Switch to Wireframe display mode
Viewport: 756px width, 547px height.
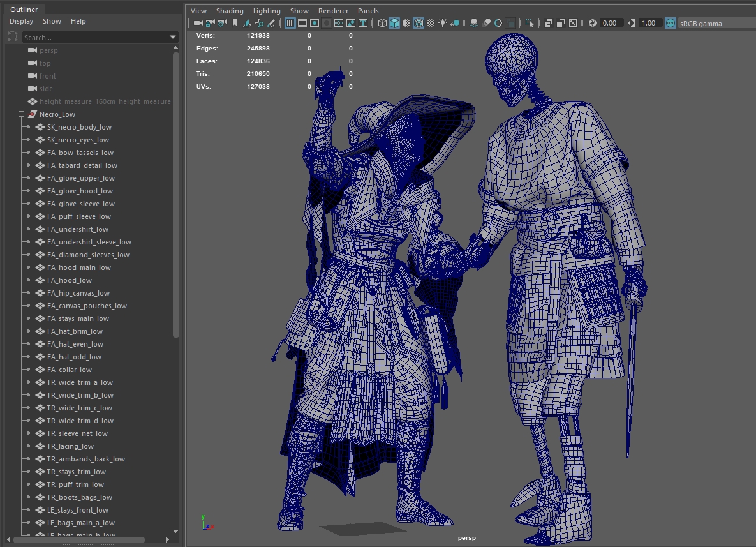pyautogui.click(x=382, y=23)
